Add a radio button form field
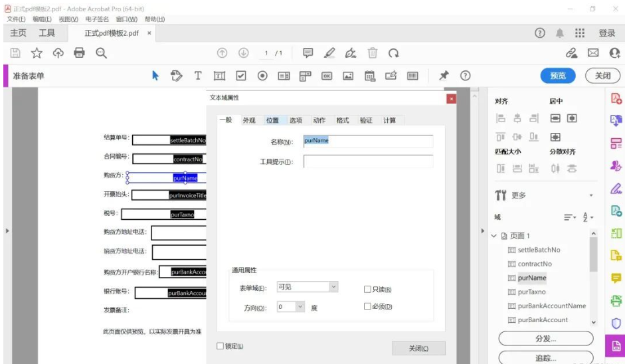The height and width of the screenshot is (364, 625). (262, 76)
